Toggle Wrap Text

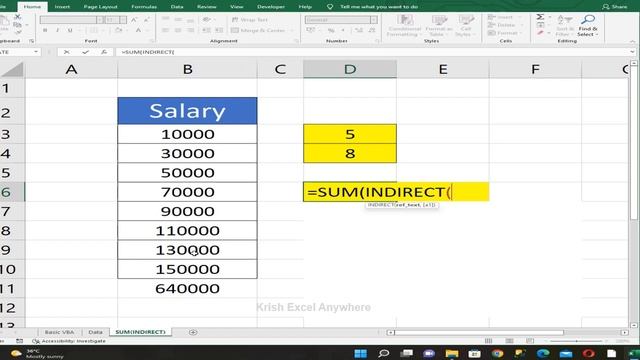tap(249, 20)
